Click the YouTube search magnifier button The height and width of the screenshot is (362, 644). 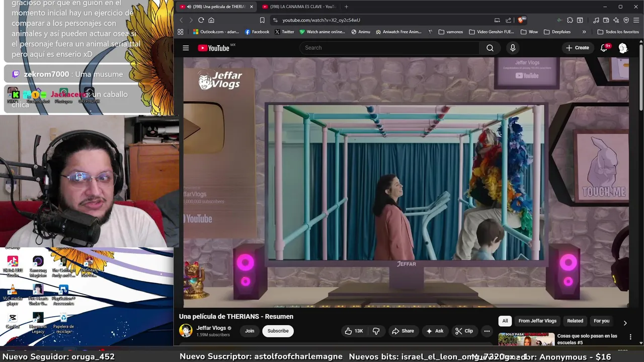point(490,48)
